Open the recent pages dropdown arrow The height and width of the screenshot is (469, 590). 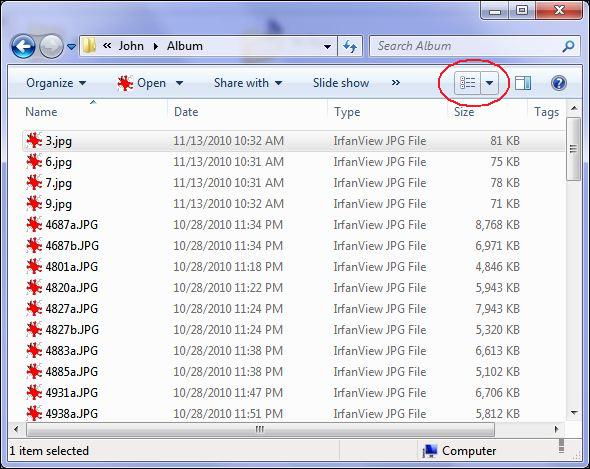[71, 47]
